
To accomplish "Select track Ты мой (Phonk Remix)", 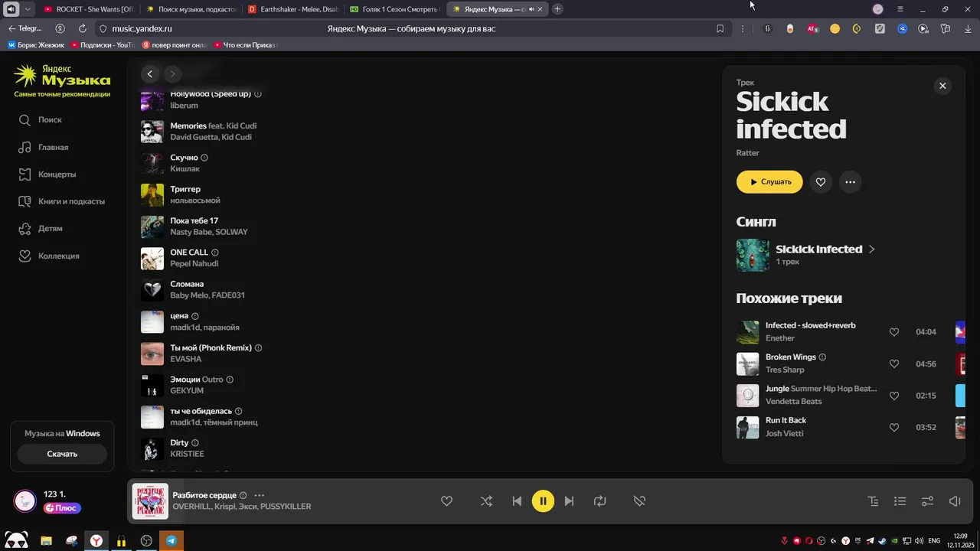I will click(211, 347).
